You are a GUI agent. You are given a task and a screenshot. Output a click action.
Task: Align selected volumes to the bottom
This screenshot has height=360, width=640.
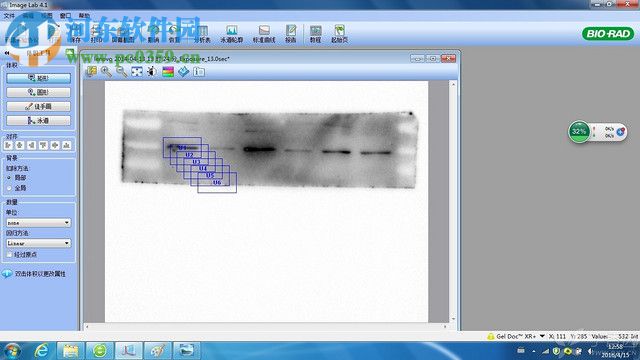67,145
